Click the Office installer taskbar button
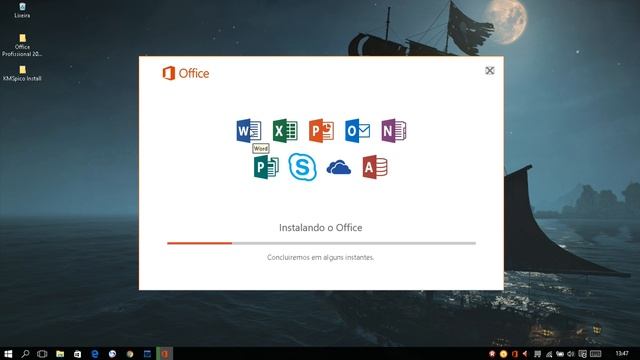640x360 pixels. 164,353
